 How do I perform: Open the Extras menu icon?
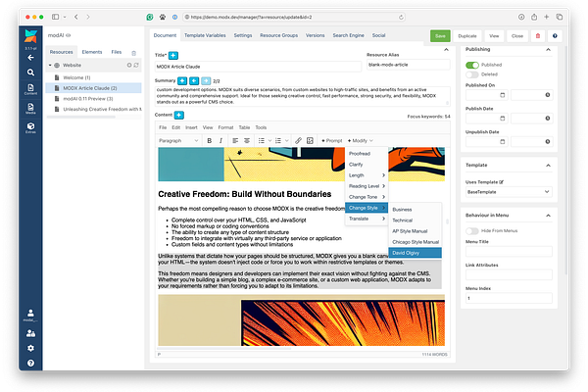30,127
